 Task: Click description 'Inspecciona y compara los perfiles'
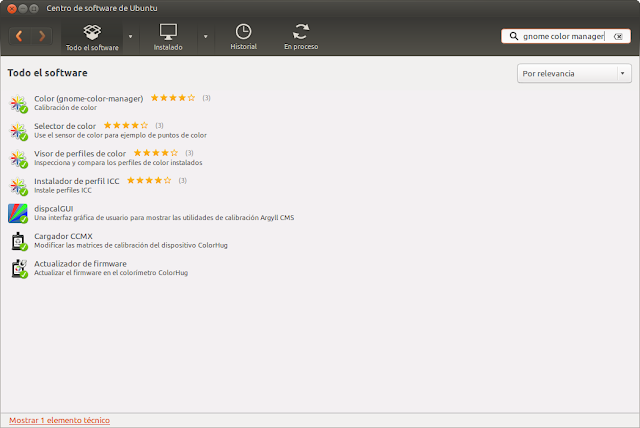[x=118, y=163]
